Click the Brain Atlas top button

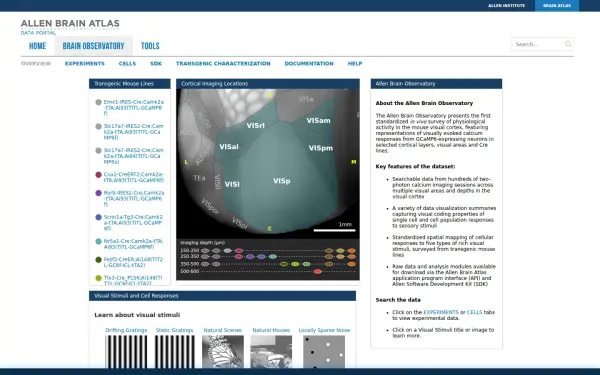(x=557, y=6)
